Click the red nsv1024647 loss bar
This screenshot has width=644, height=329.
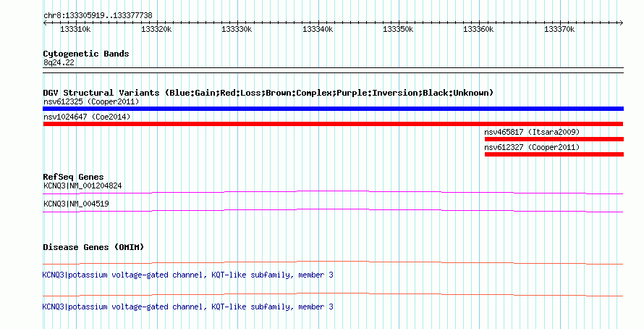pos(333,124)
